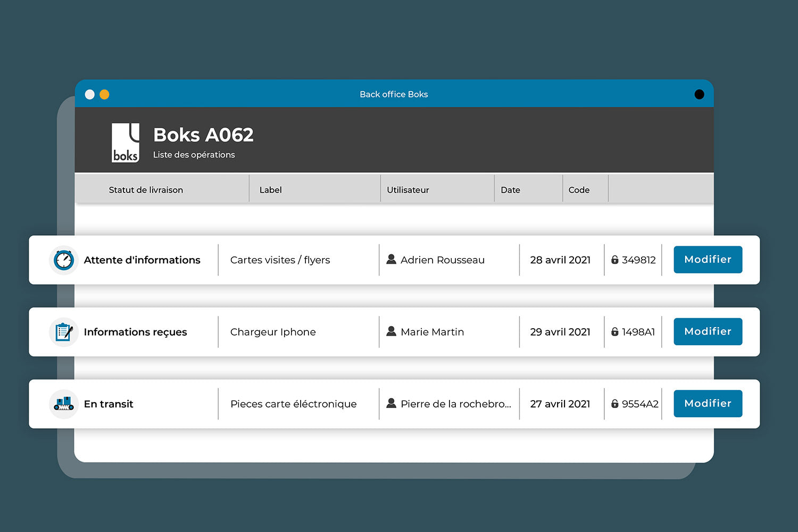Sort operations by the Date column
Screen dimensions: 798x532
[x=510, y=190]
